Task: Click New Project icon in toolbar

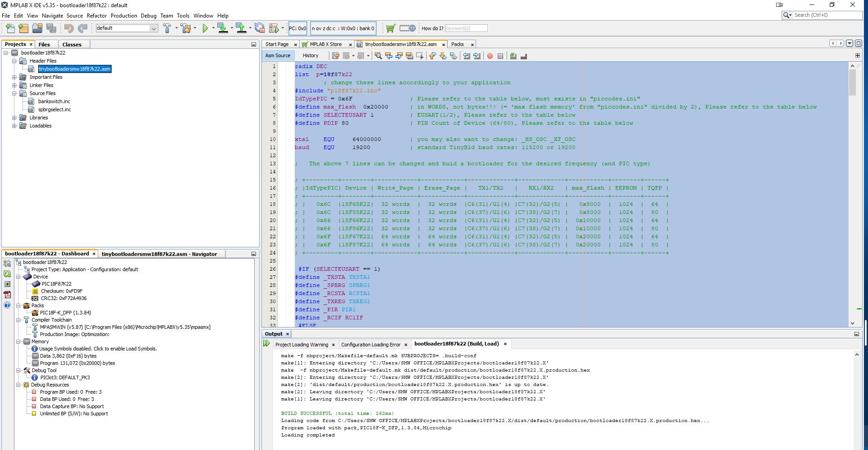Action: 24,28
